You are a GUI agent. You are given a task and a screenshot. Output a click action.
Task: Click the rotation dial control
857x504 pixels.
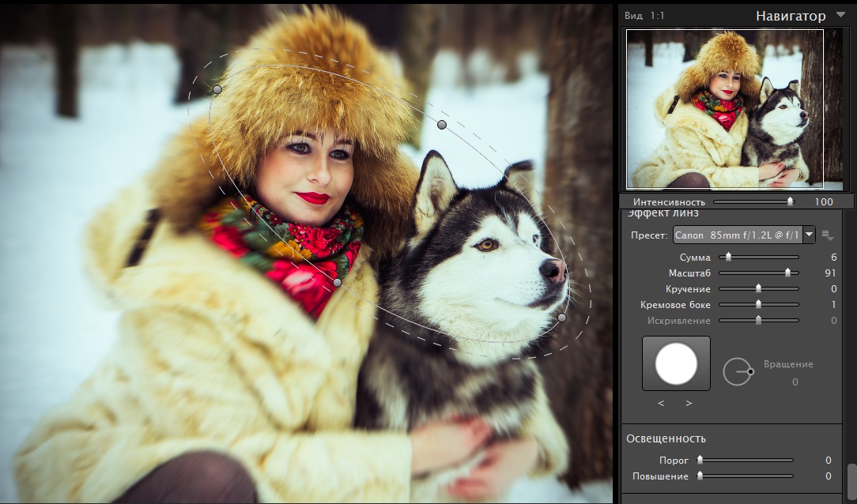coord(738,372)
